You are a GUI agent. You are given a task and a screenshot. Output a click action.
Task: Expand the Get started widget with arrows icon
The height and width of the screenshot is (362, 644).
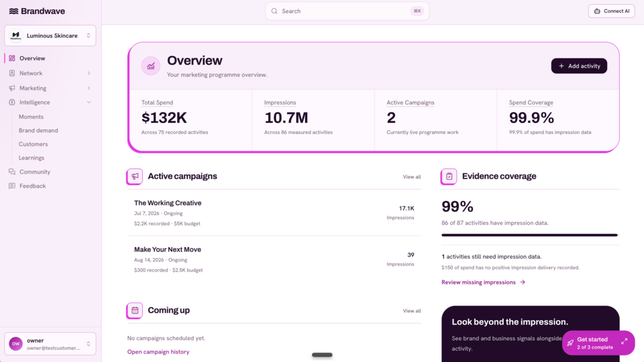click(625, 341)
